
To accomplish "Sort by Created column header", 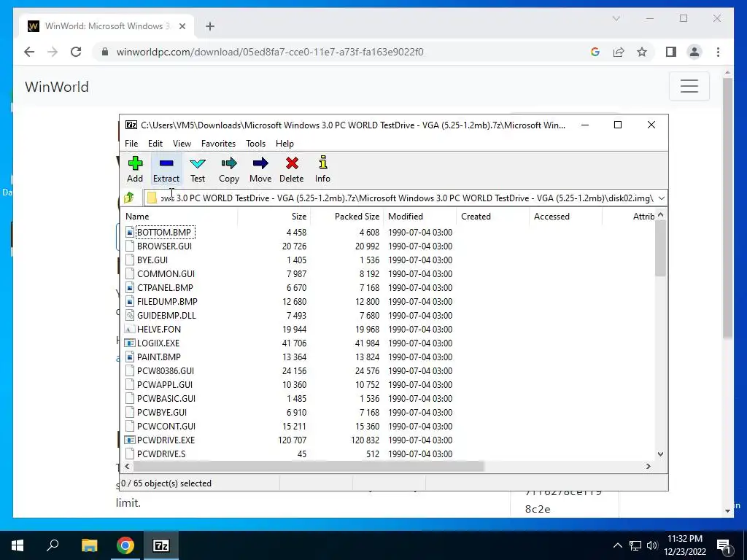I will pos(492,216).
